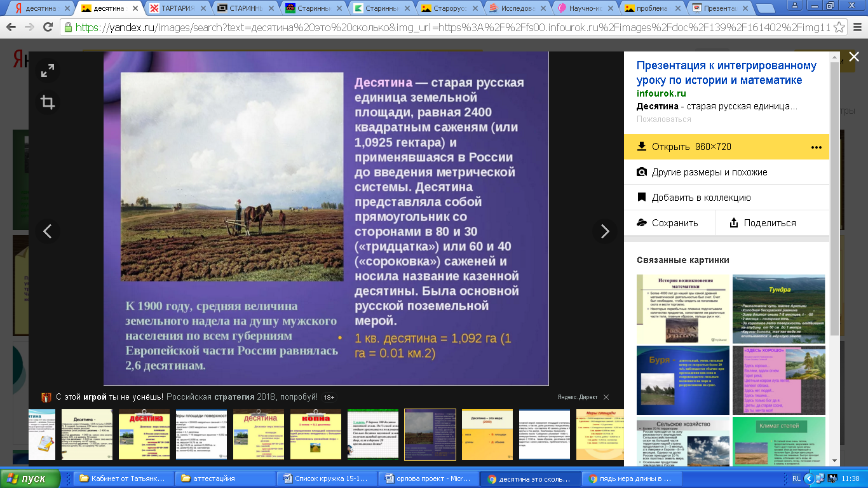Switch to the Исследова tab
868x488 pixels.
(515, 9)
